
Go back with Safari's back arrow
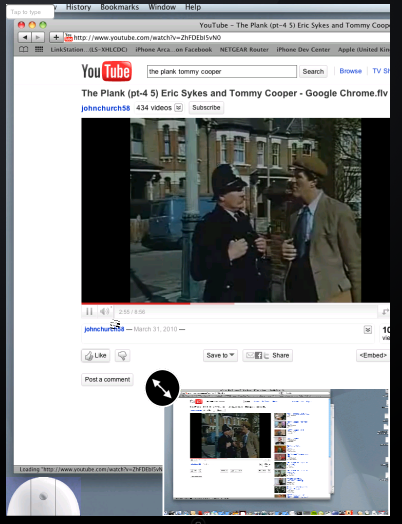[24, 37]
